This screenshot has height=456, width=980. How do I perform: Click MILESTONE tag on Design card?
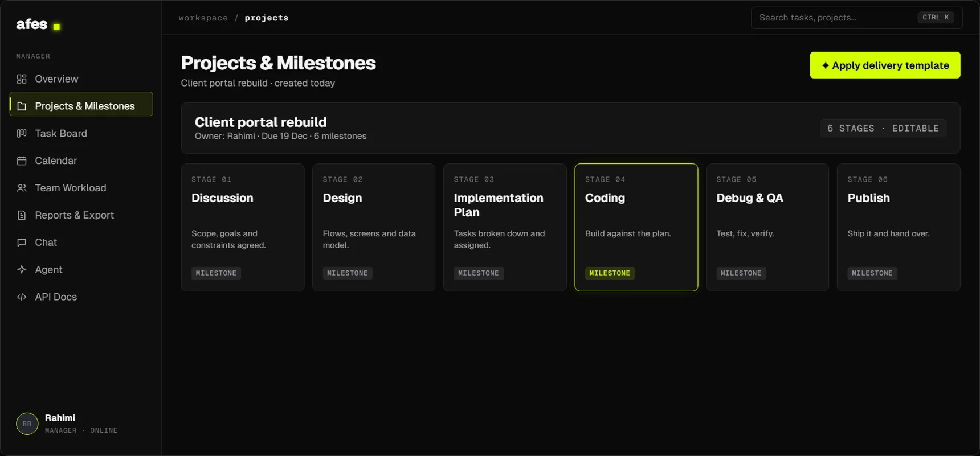[348, 273]
